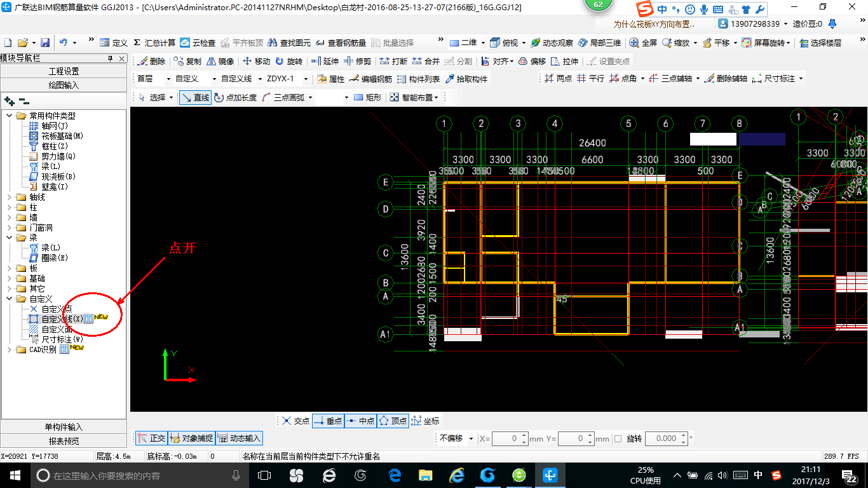Expand the CAD识别 tree folder
This screenshot has width=868, height=488.
pyautogui.click(x=10, y=349)
